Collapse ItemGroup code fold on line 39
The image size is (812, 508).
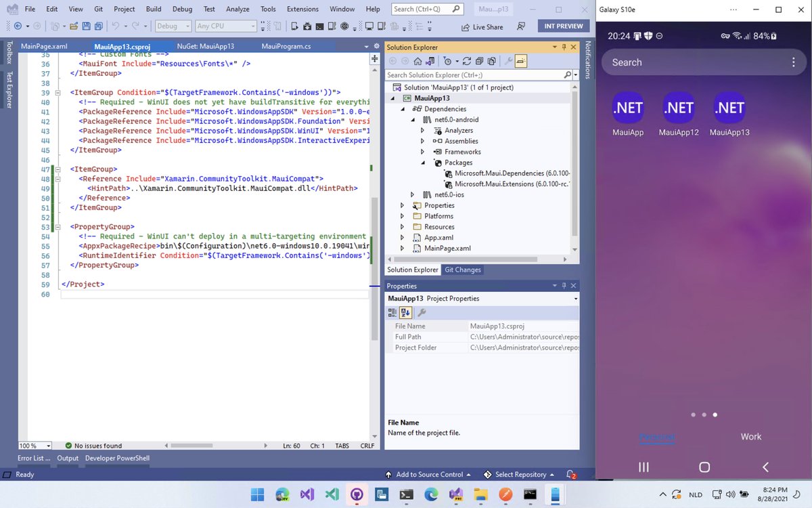tap(57, 93)
